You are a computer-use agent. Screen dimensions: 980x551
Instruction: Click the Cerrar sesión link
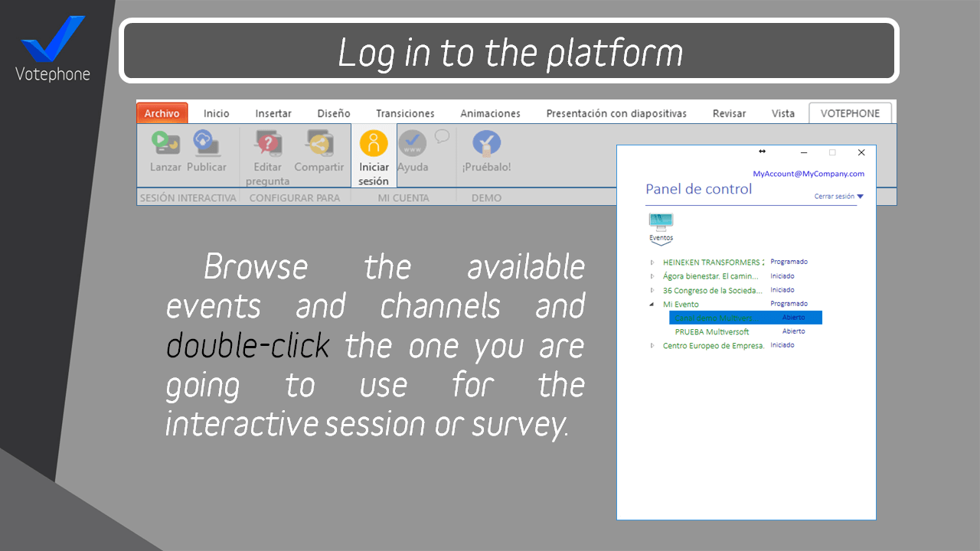tap(835, 197)
